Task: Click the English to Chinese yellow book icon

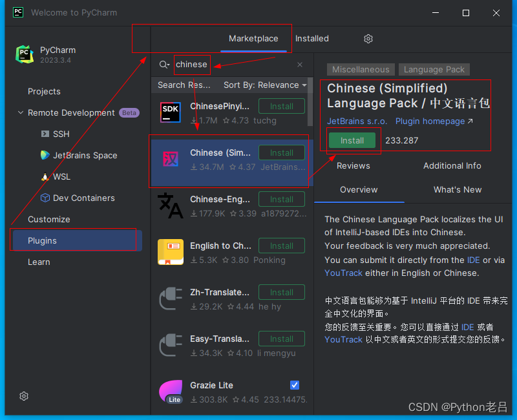Action: (x=171, y=252)
